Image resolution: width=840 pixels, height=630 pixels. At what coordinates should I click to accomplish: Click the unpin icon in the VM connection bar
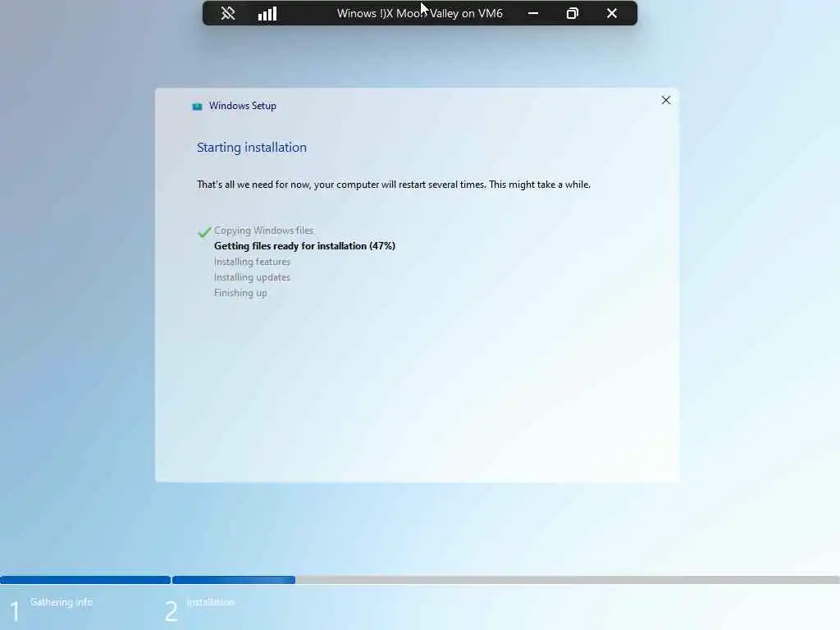coord(228,13)
